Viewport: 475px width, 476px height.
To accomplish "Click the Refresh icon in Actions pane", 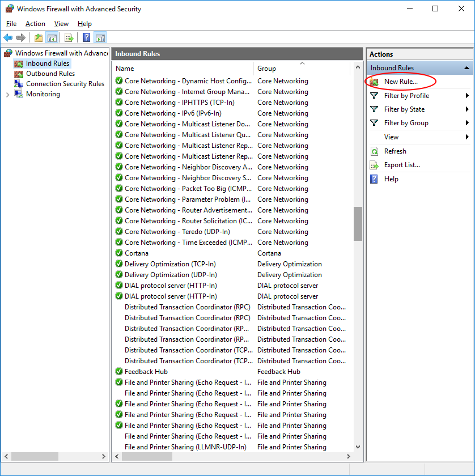I will click(x=374, y=151).
